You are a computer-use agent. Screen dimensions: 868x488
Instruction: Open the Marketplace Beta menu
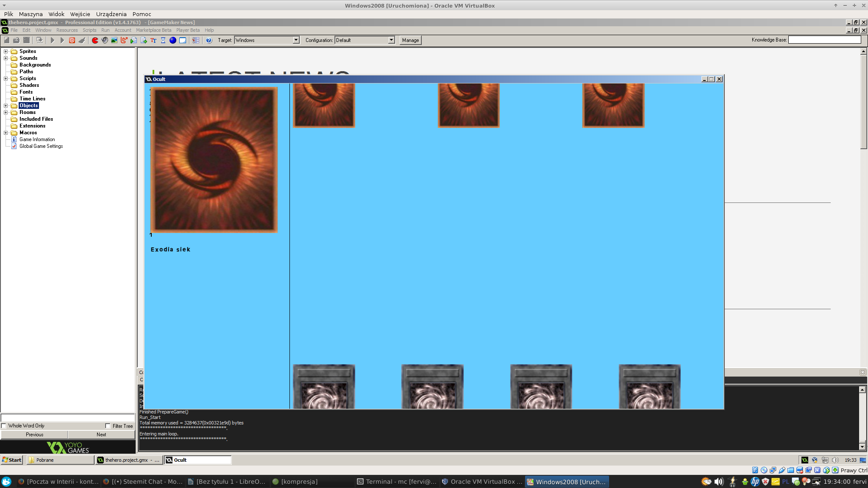(153, 30)
